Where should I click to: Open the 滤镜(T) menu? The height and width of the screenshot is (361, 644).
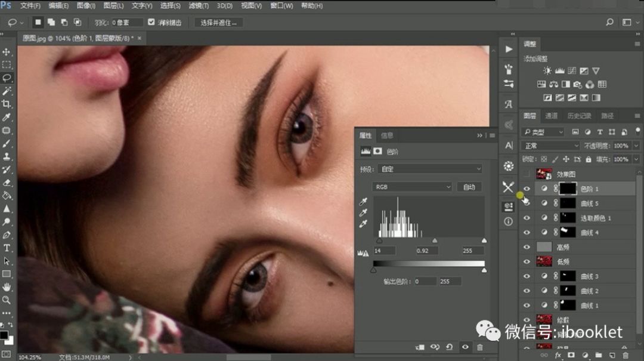196,6
